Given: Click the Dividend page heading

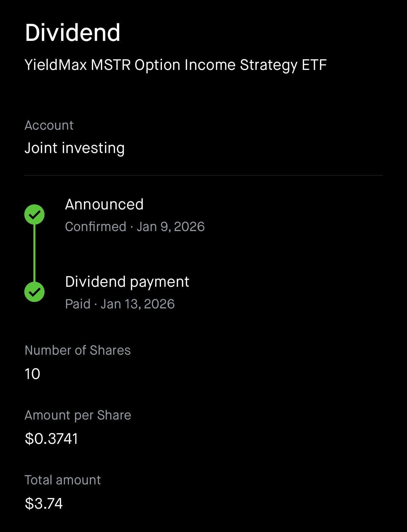Looking at the screenshot, I should [x=73, y=33].
